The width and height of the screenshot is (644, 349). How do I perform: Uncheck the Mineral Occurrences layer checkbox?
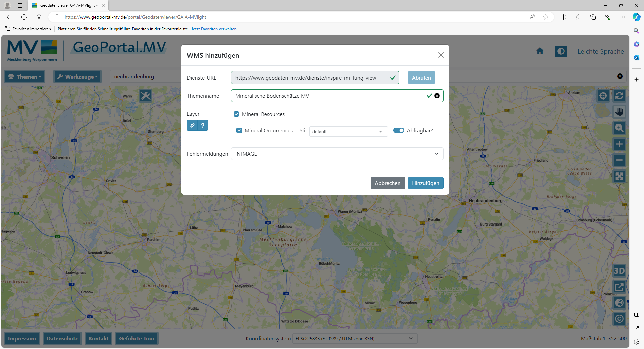pos(239,130)
